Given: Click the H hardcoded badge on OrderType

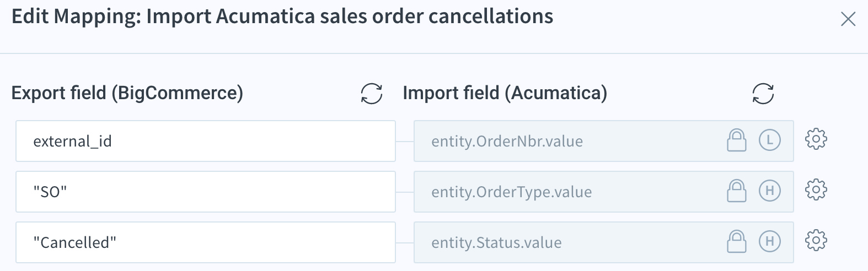Looking at the screenshot, I should tap(770, 191).
